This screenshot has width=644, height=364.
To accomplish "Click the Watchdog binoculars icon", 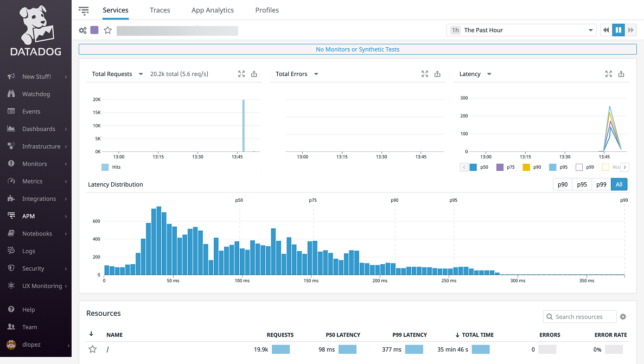I will tap(11, 94).
